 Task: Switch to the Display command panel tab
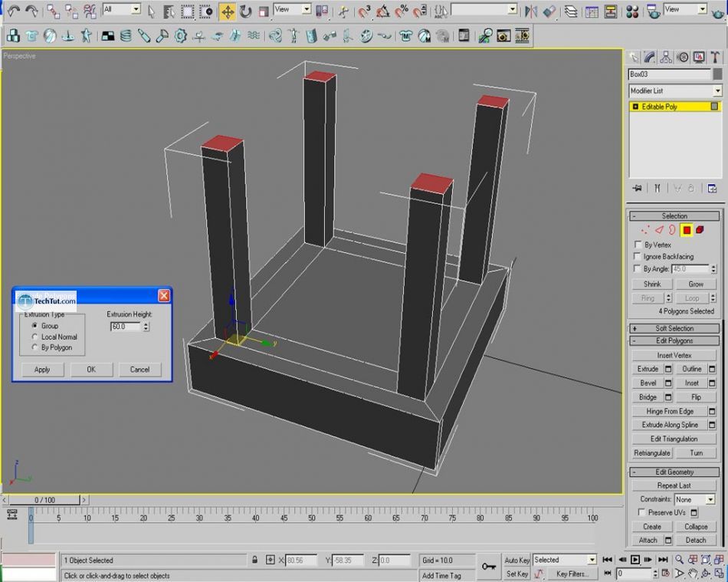pyautogui.click(x=699, y=58)
